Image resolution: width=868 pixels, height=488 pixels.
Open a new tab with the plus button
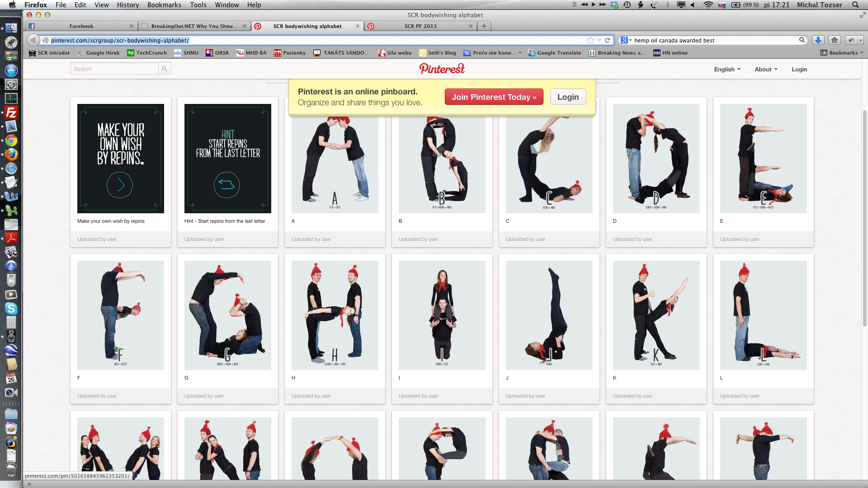pyautogui.click(x=484, y=26)
